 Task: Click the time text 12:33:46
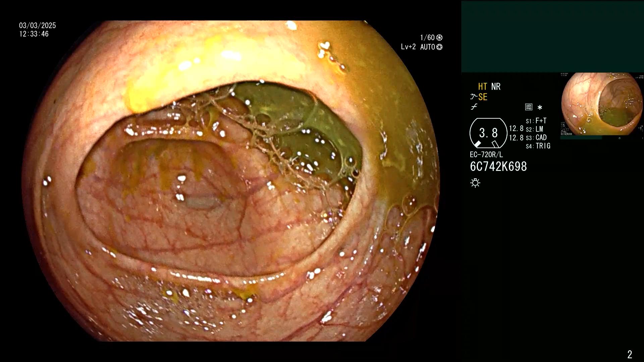point(34,34)
